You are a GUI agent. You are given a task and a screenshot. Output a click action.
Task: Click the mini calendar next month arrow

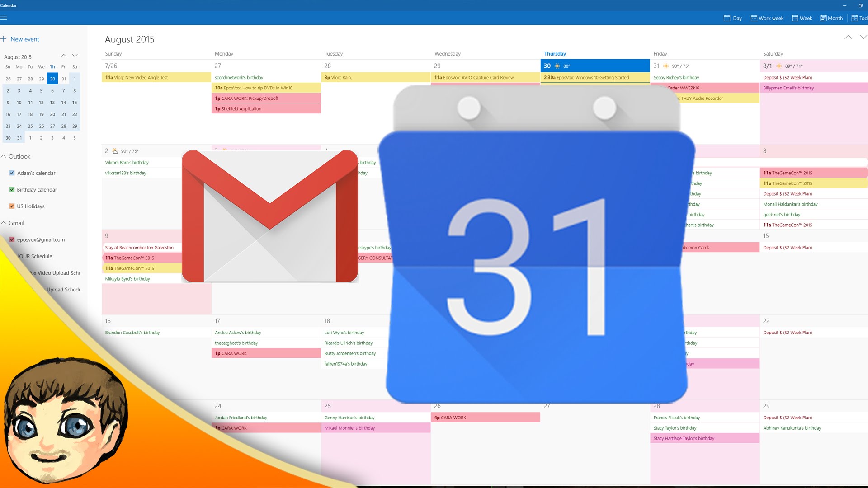tap(75, 56)
